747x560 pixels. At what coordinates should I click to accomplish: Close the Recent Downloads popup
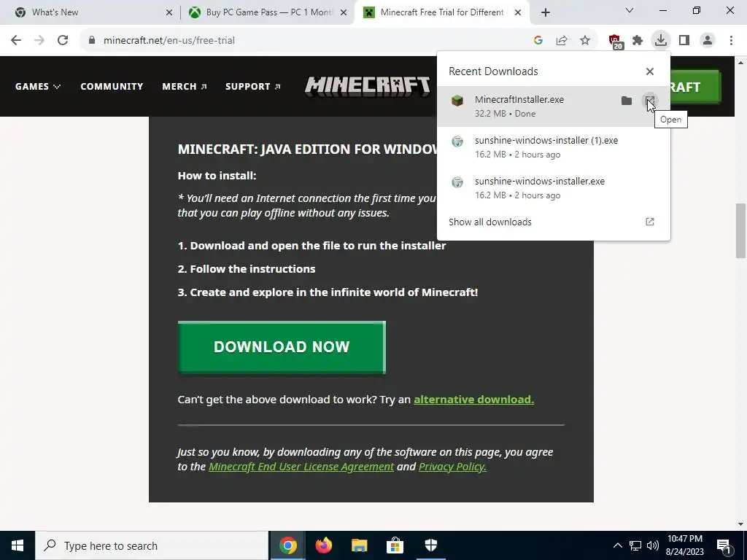[650, 71]
